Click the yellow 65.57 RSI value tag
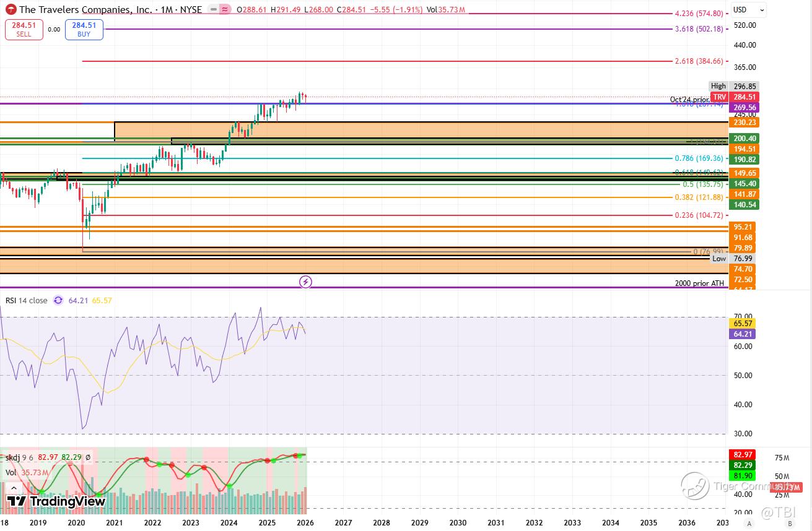812x531 pixels. click(743, 324)
